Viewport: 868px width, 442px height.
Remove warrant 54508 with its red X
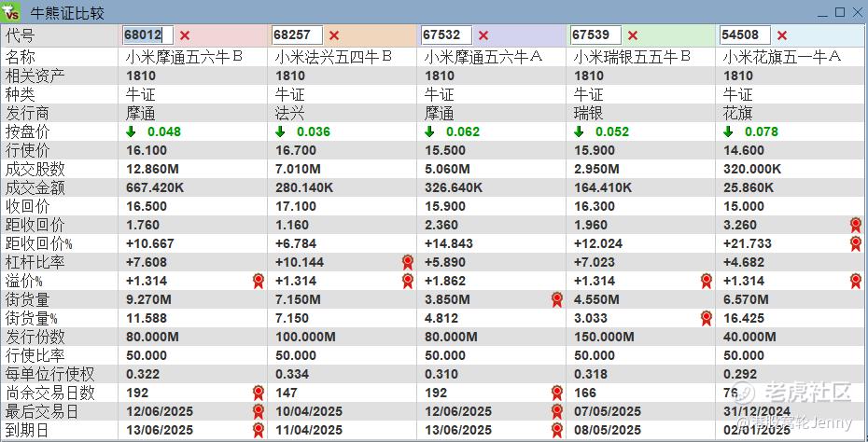click(781, 36)
